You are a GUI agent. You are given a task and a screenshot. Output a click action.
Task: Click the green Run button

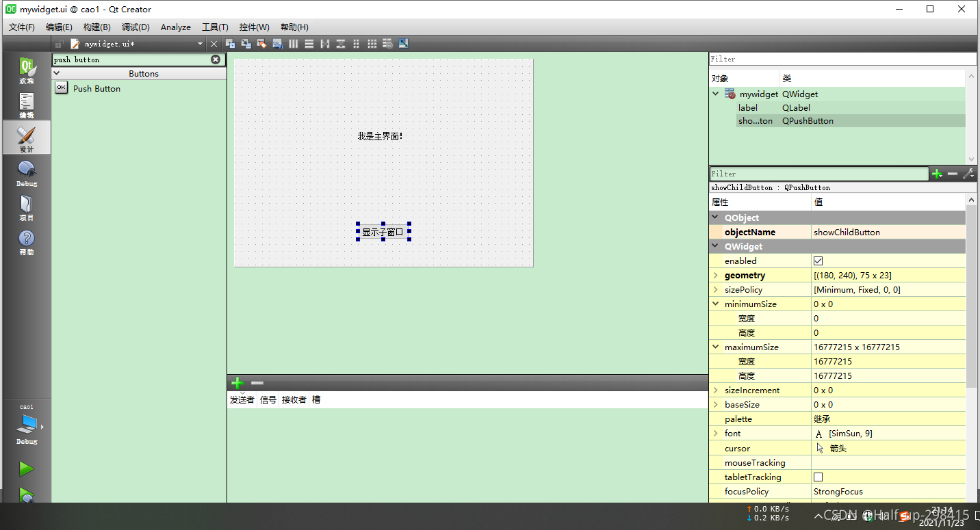[x=26, y=468]
